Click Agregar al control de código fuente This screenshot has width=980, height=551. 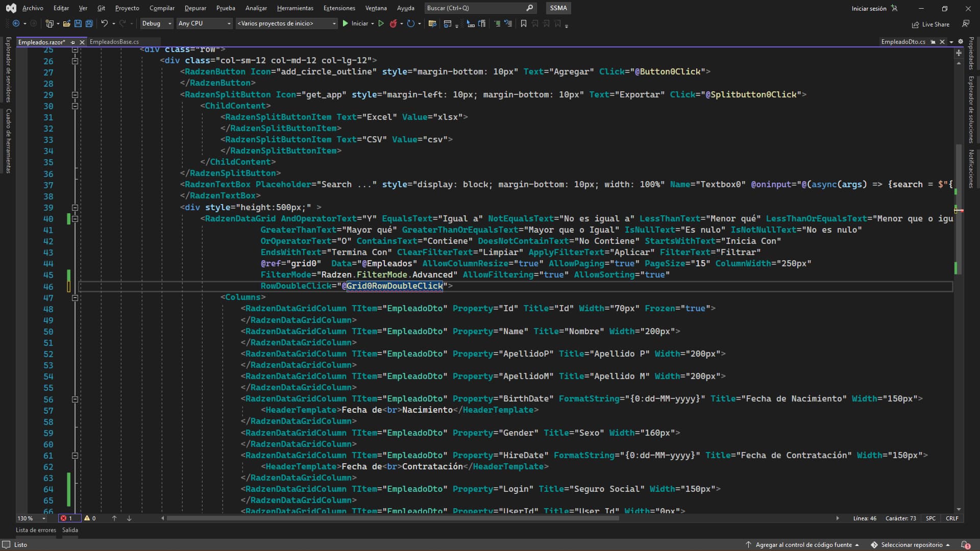[803, 545]
